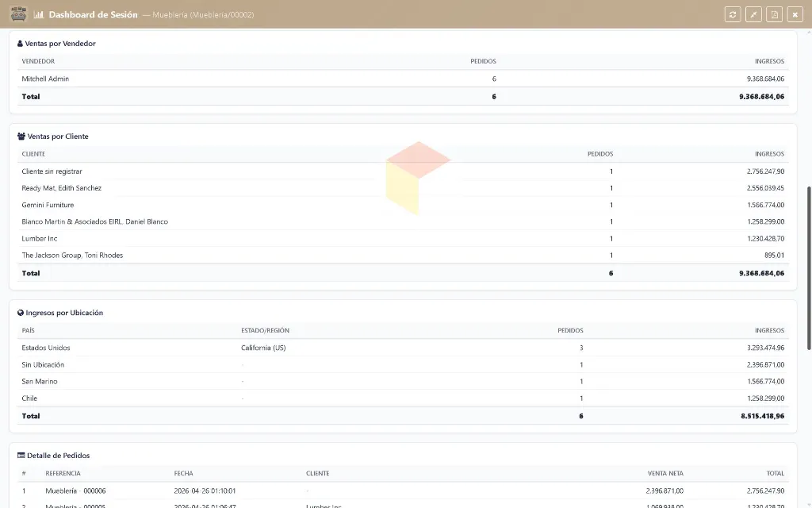Viewport: 812px width, 508px height.
Task: Click the card icon of Detalle de Pedidos
Action: click(x=21, y=455)
